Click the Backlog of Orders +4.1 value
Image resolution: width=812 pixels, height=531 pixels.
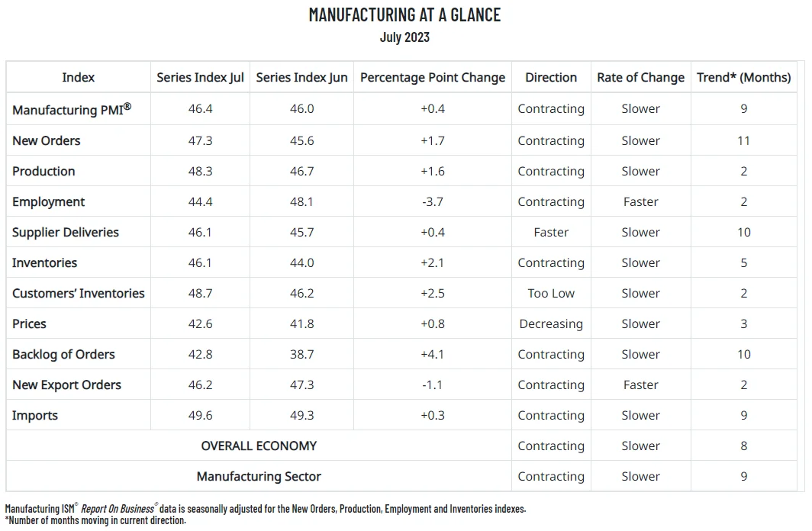pos(433,355)
